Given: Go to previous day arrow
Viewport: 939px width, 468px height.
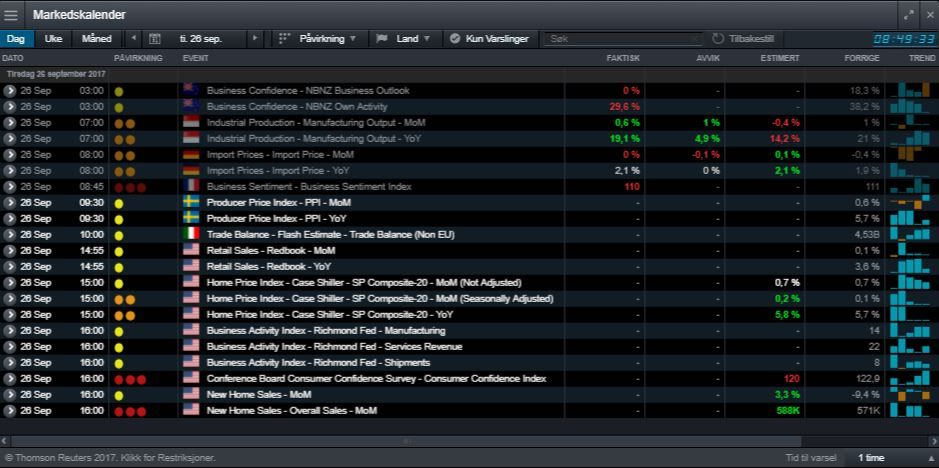Looking at the screenshot, I should pyautogui.click(x=134, y=38).
